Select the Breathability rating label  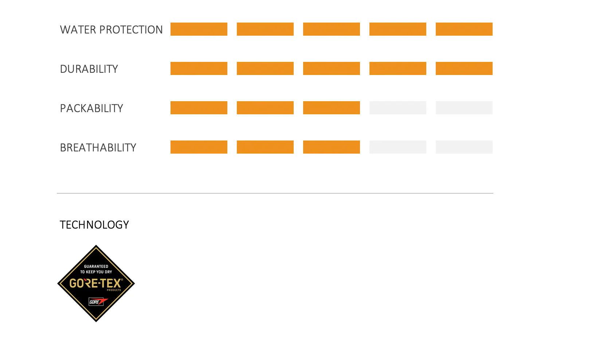(98, 147)
